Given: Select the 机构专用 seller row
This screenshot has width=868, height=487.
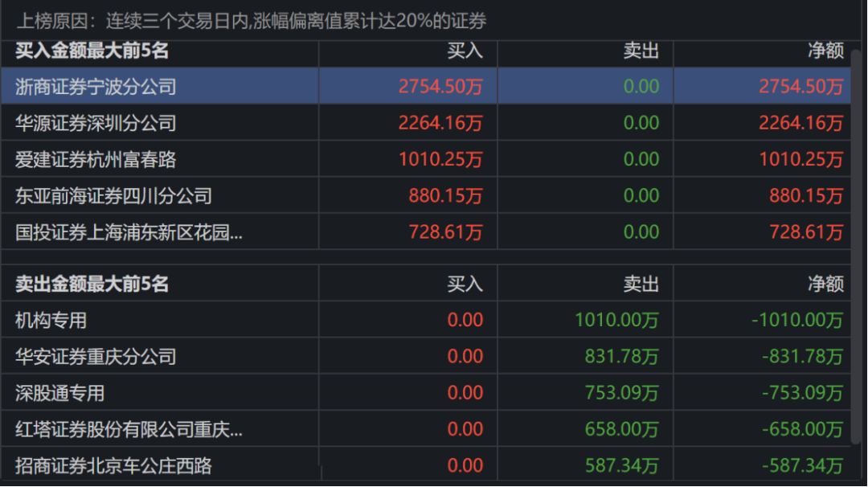Looking at the screenshot, I should [x=426, y=320].
